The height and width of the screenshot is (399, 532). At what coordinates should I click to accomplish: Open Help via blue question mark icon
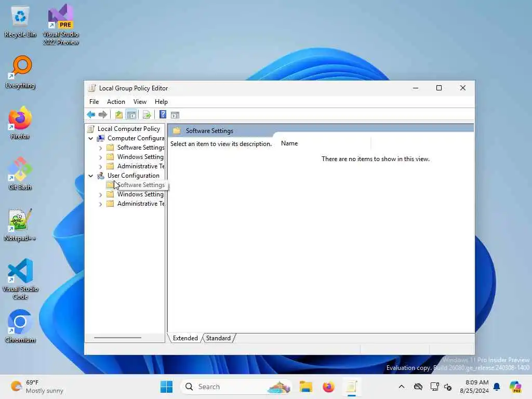coord(163,115)
